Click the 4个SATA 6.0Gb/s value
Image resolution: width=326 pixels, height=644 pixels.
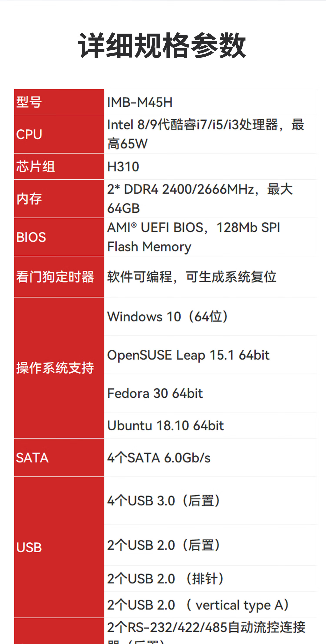[159, 458]
